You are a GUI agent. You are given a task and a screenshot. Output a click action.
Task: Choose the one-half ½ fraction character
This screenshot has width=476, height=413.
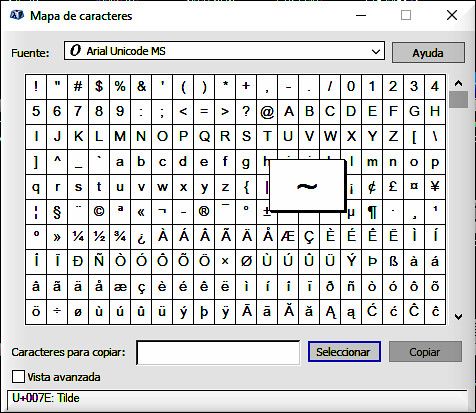coord(99,237)
